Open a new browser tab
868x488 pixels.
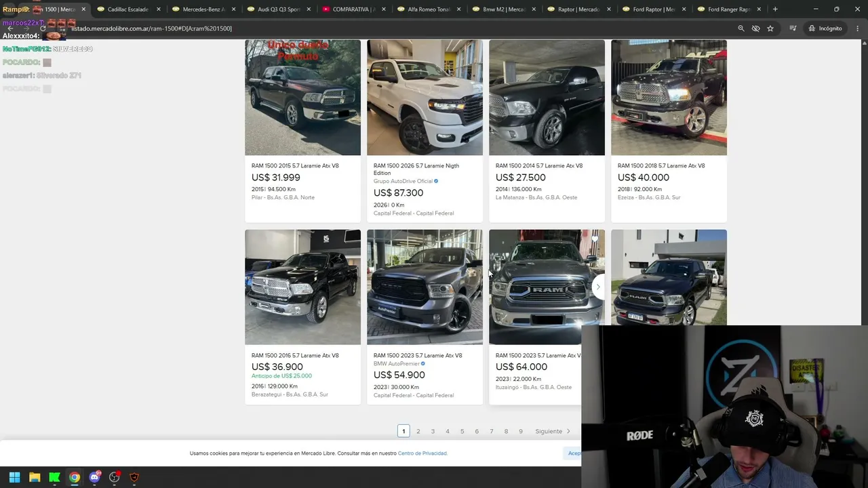pyautogui.click(x=775, y=9)
